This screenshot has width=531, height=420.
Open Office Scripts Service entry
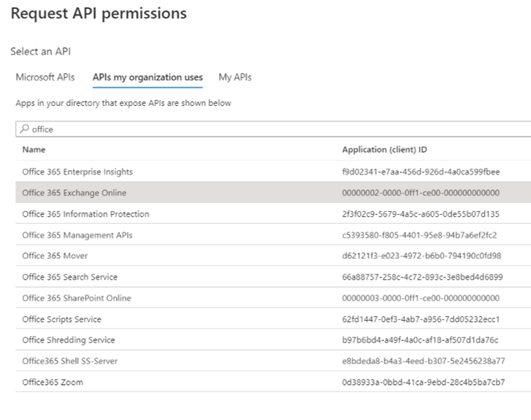coord(62,319)
